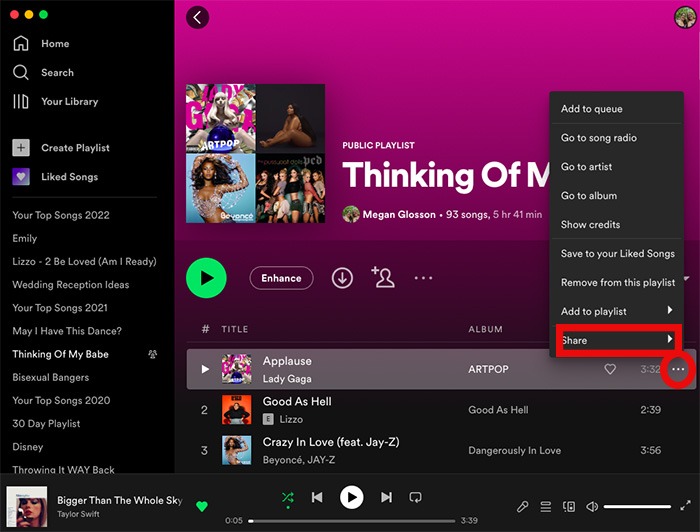Open the Bisexual Bangers playlist
The height and width of the screenshot is (532, 700).
[50, 378]
